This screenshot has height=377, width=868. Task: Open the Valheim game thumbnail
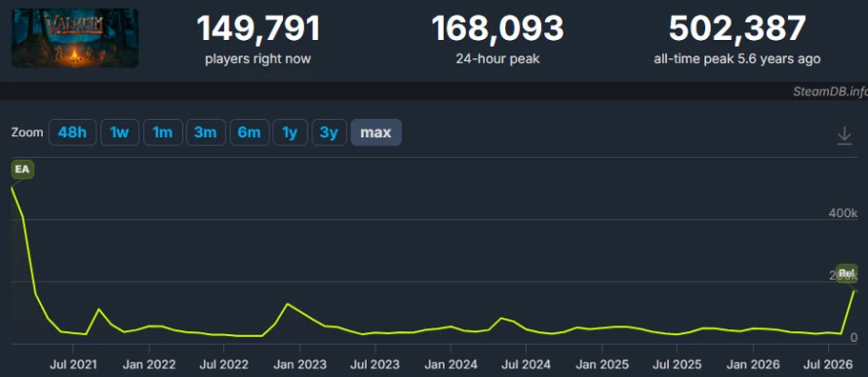pos(75,38)
